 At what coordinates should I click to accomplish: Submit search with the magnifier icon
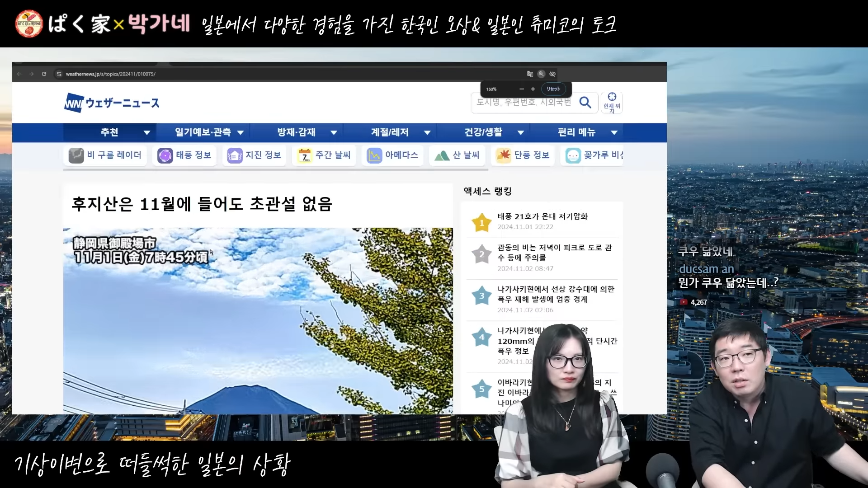tap(585, 103)
